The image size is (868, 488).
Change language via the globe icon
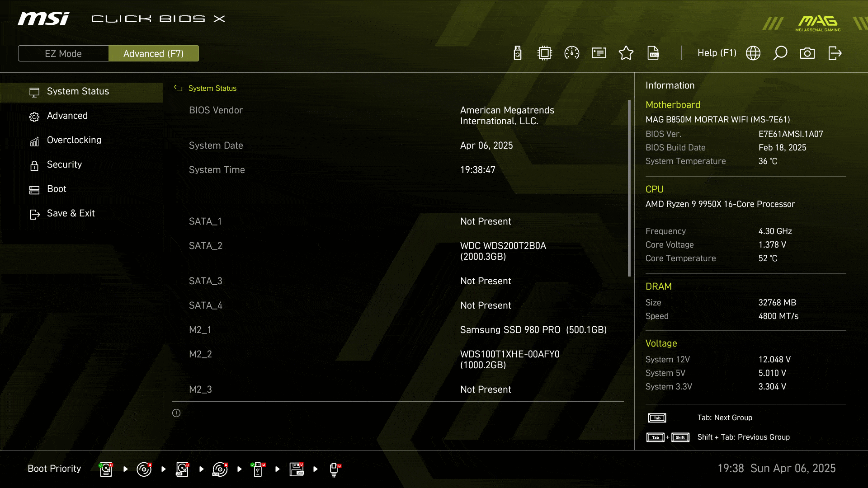pos(753,53)
